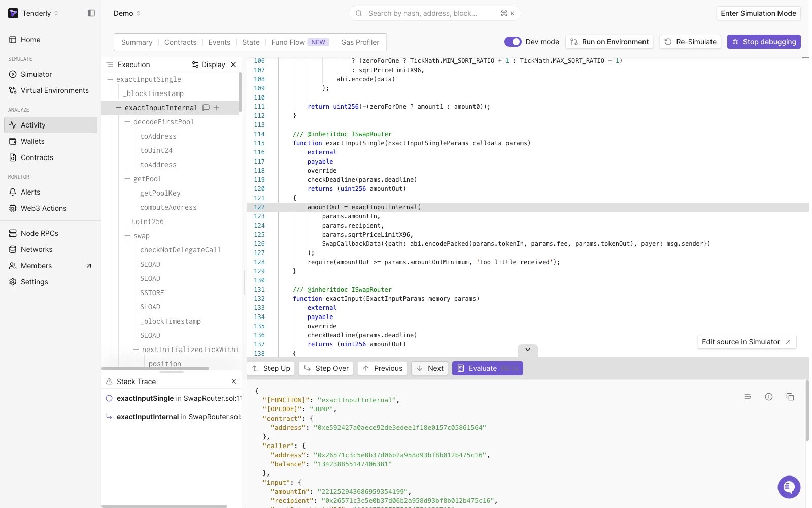The width and height of the screenshot is (812, 508).
Task: Click Evaluate expression button
Action: click(x=487, y=368)
